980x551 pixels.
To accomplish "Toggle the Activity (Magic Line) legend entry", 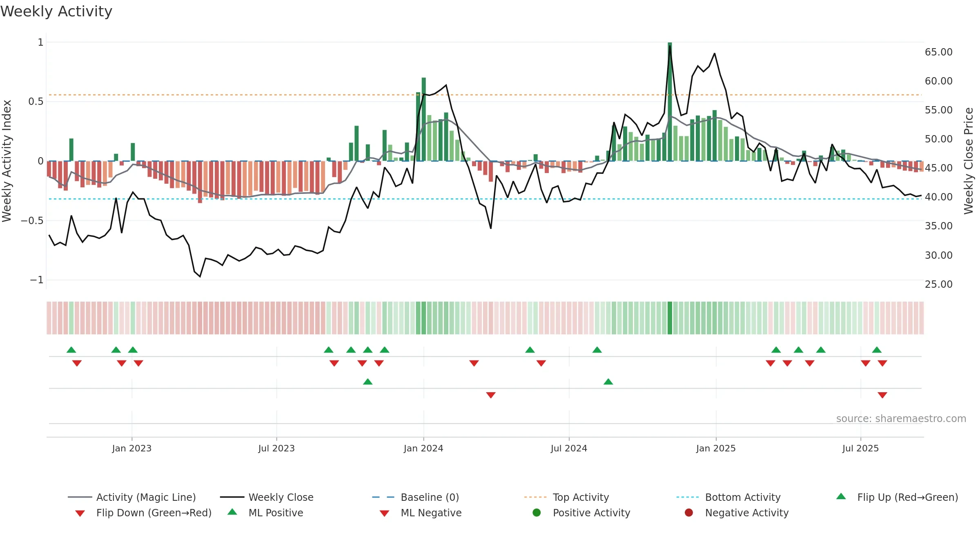I will pyautogui.click(x=132, y=497).
